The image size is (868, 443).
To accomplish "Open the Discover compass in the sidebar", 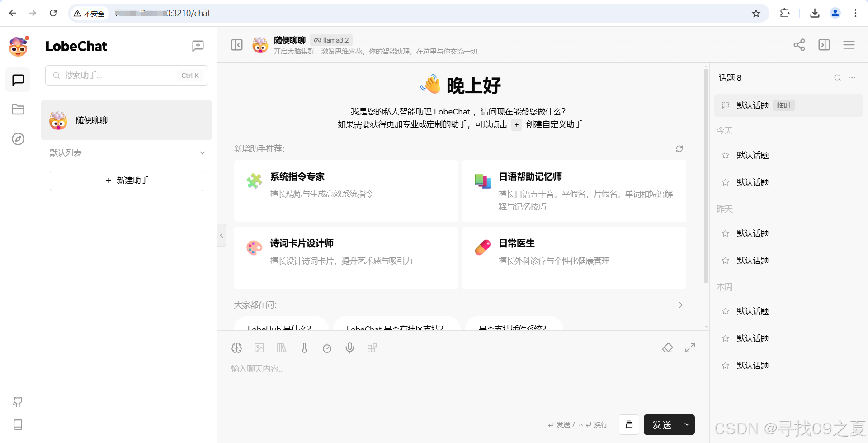I will coord(18,139).
